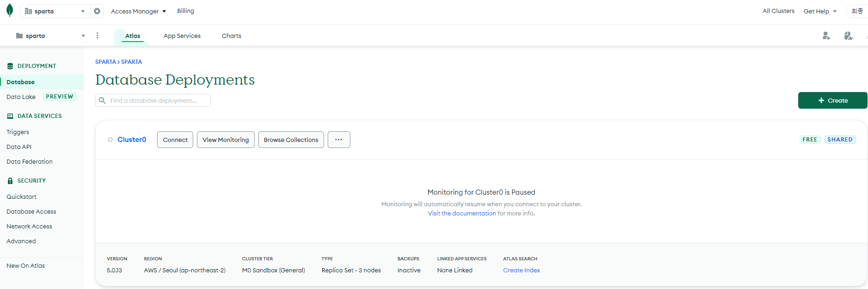Click the SECURITY lock icon
868x289 pixels.
10,181
